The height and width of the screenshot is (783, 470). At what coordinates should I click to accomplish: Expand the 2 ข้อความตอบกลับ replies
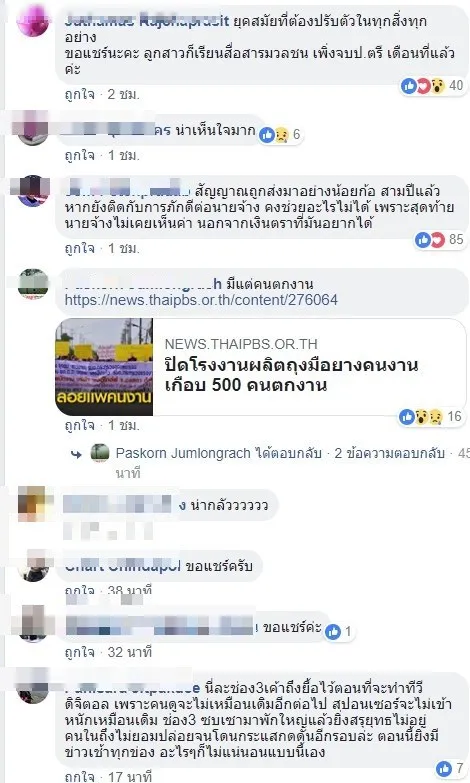click(390, 453)
